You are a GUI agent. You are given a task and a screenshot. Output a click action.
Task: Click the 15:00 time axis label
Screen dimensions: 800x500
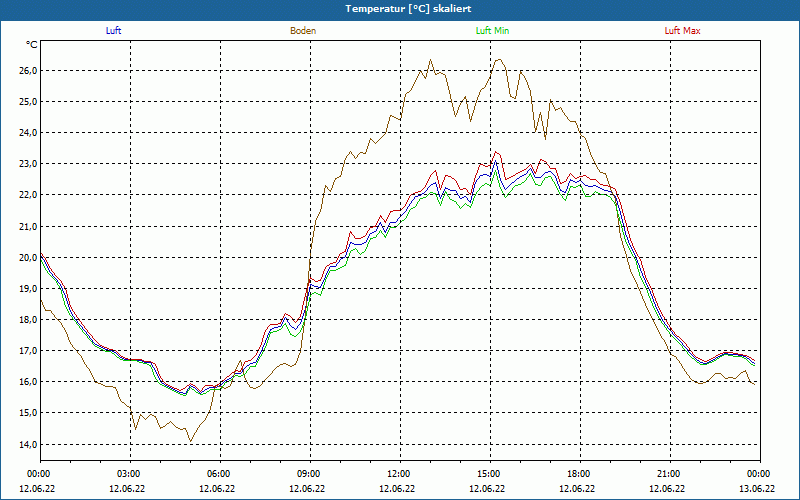tap(489, 474)
